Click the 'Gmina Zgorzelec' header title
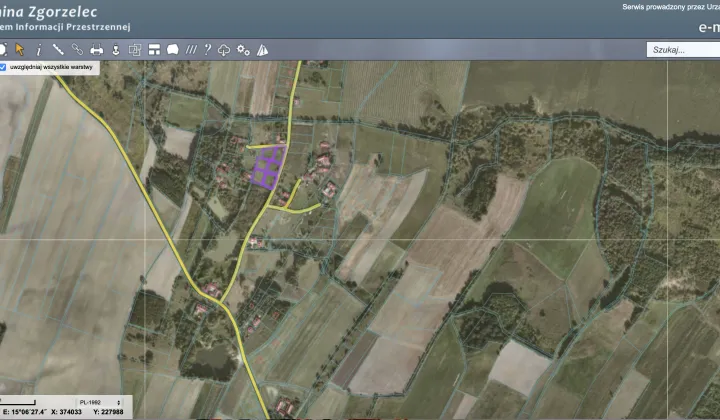This screenshot has width=720, height=420. click(x=48, y=11)
